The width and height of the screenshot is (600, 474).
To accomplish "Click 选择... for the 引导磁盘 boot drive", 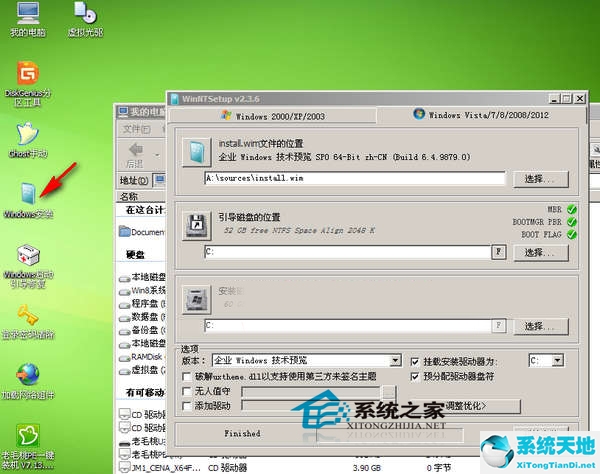I will pyautogui.click(x=540, y=252).
